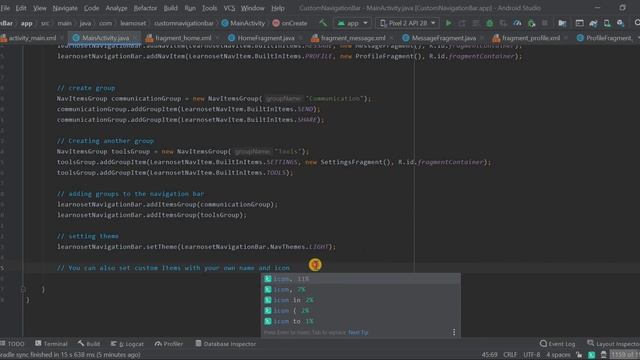Close the MainActivity.java tab
The width and height of the screenshot is (640, 360).
(x=135, y=38)
